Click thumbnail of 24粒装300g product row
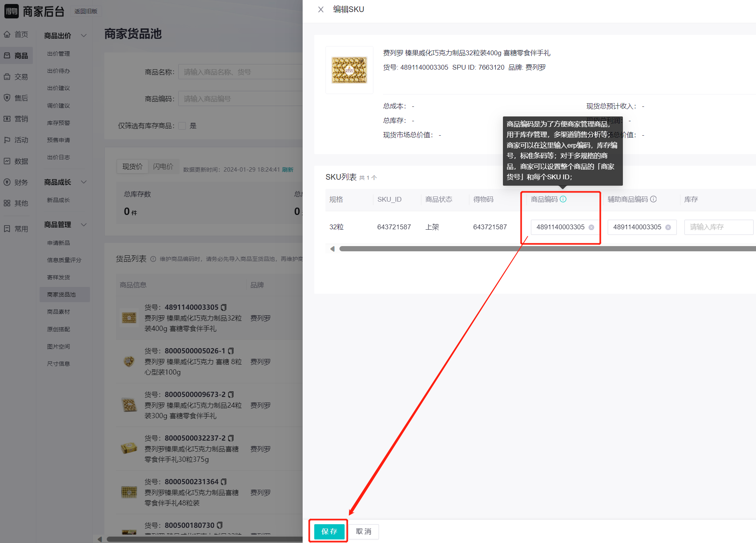This screenshot has height=543, width=756. [x=129, y=405]
